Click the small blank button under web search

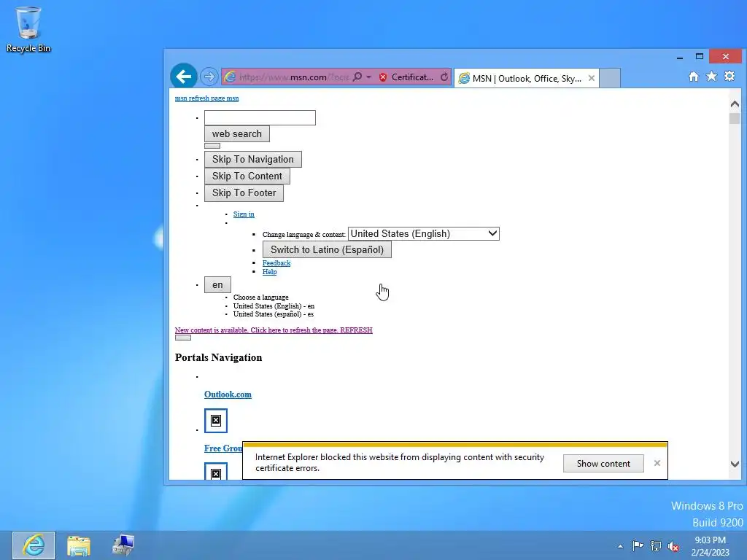(212, 146)
